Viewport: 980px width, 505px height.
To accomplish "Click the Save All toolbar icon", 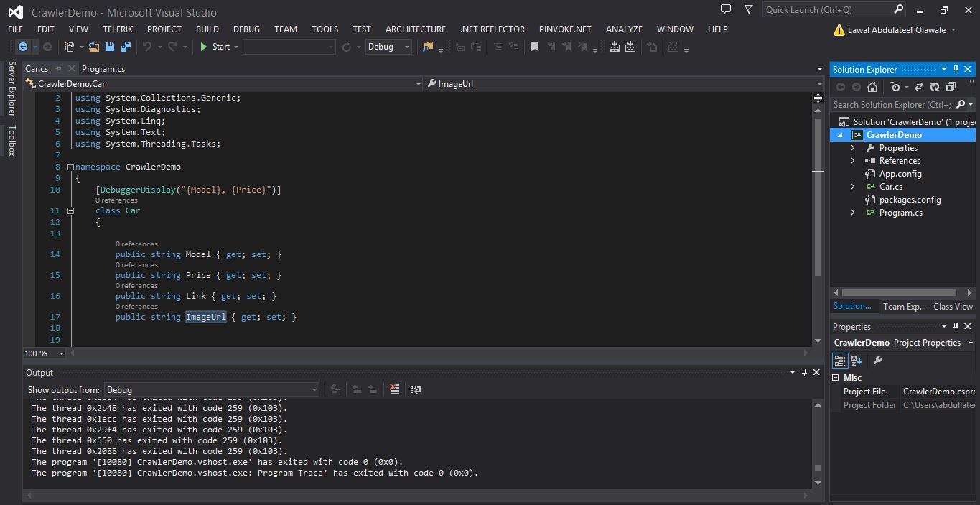I will (126, 47).
